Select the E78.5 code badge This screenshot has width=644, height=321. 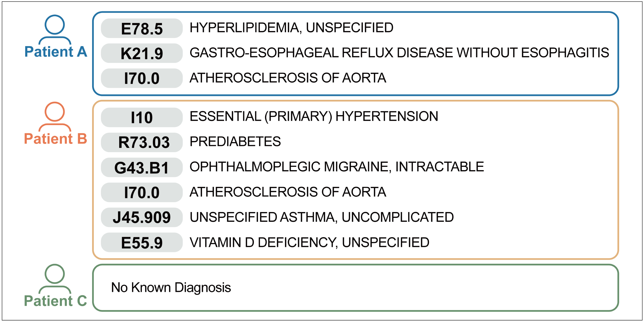(x=142, y=28)
